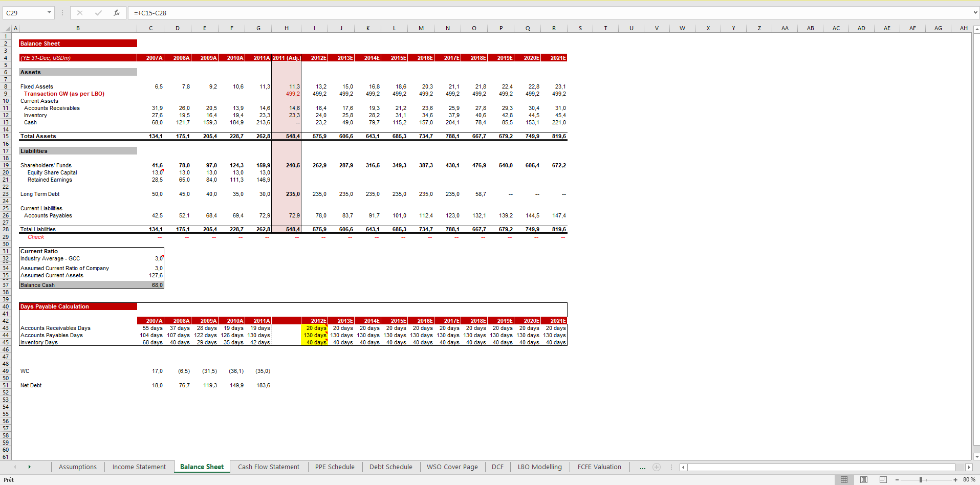Click the Cancel entry X icon

pyautogui.click(x=80, y=13)
